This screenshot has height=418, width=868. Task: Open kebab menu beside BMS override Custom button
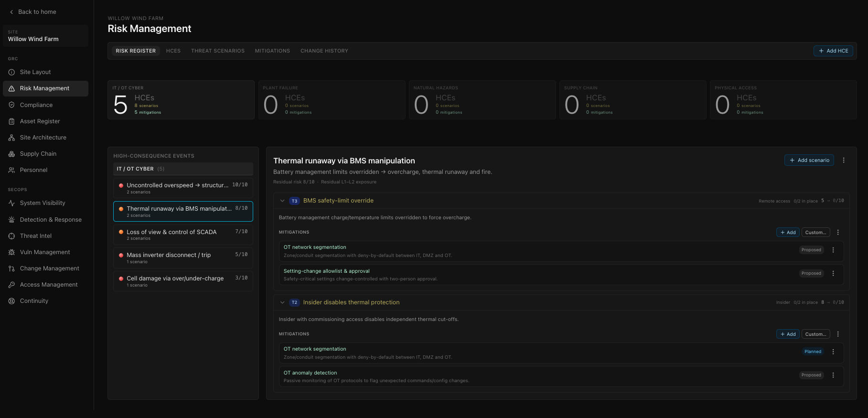838,233
